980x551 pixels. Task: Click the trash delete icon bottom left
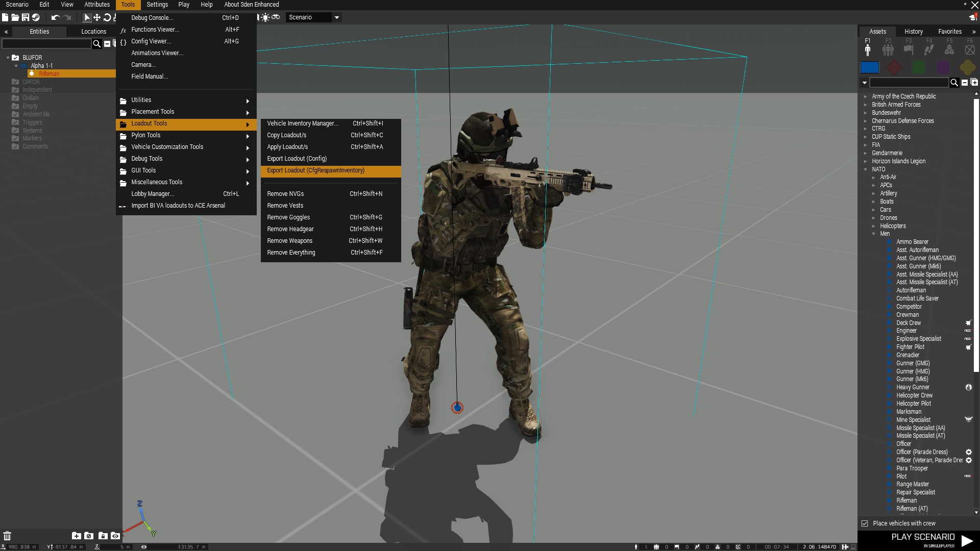coord(7,536)
